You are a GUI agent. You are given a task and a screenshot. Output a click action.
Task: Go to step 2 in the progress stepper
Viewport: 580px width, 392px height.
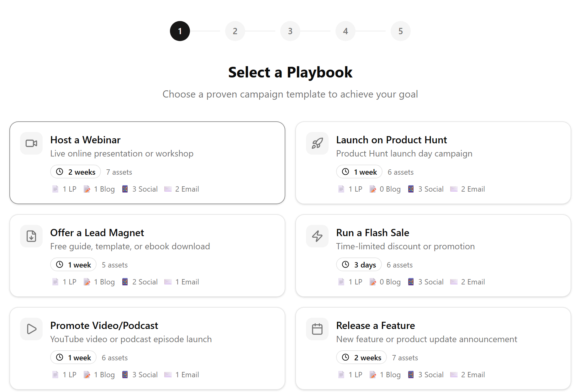[235, 31]
